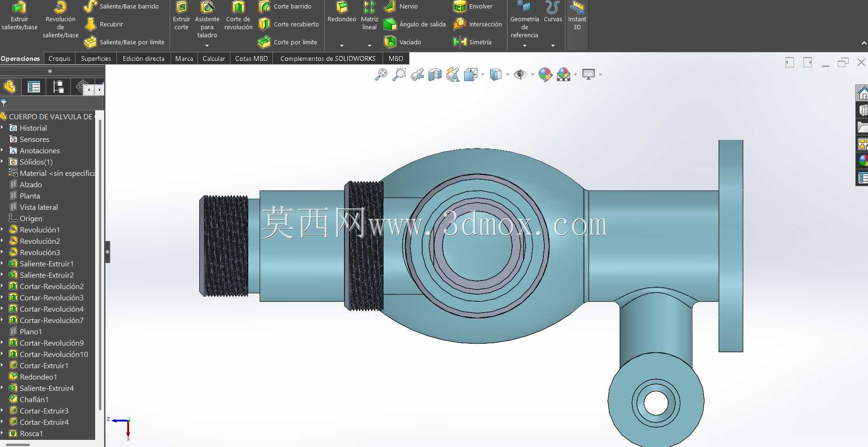Image resolution: width=868 pixels, height=447 pixels.
Task: Expand Matriz lineal dropdown arrow
Action: [369, 46]
